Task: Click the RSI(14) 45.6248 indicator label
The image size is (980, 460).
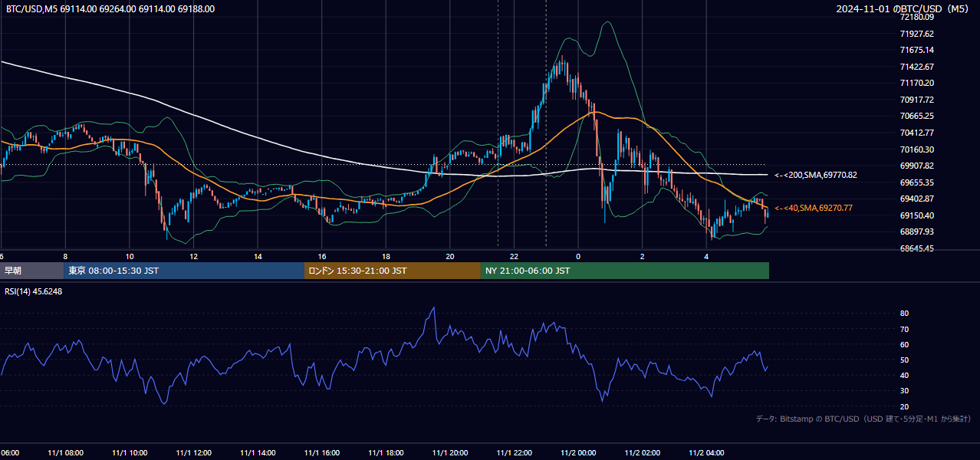Action: tap(34, 291)
